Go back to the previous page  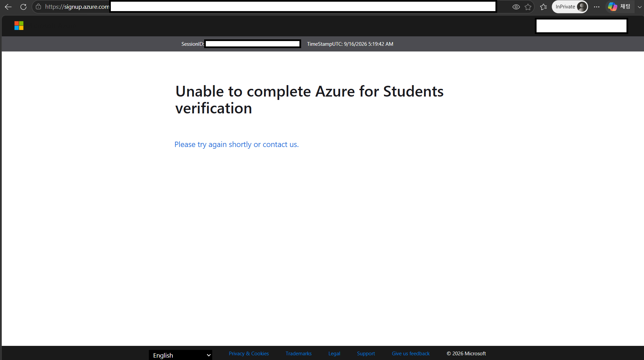pyautogui.click(x=8, y=7)
